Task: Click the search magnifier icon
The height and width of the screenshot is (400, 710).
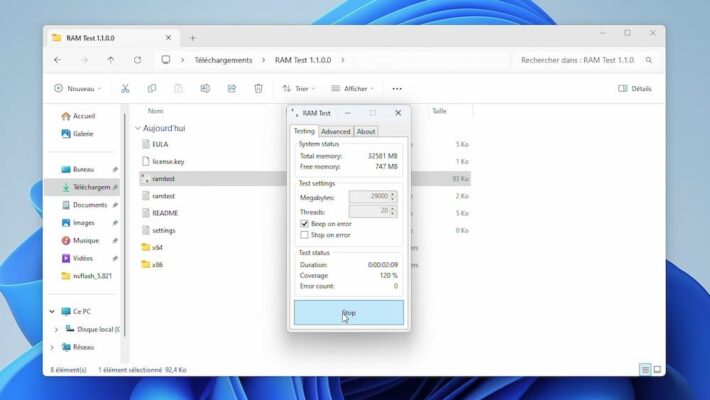Action: 649,60
